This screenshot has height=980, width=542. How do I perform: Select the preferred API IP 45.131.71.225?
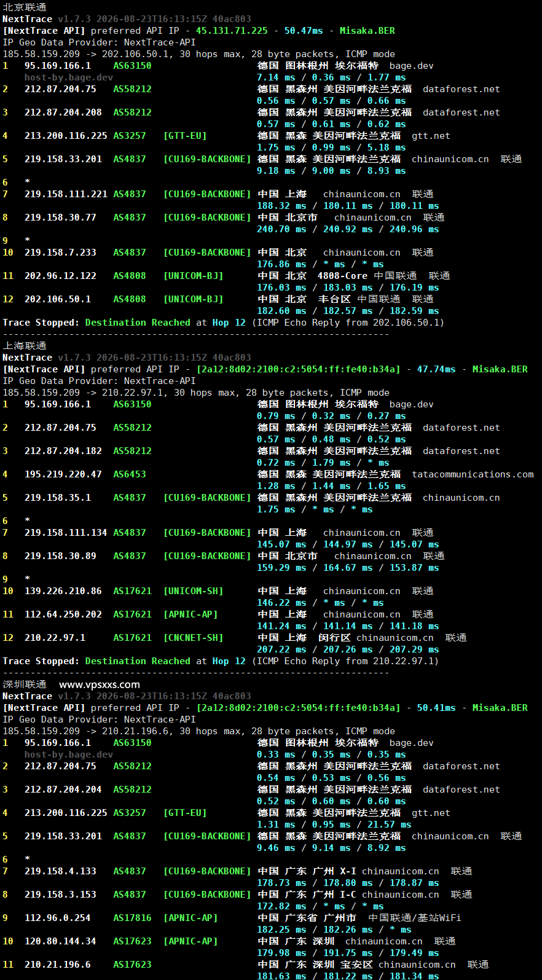tap(232, 31)
